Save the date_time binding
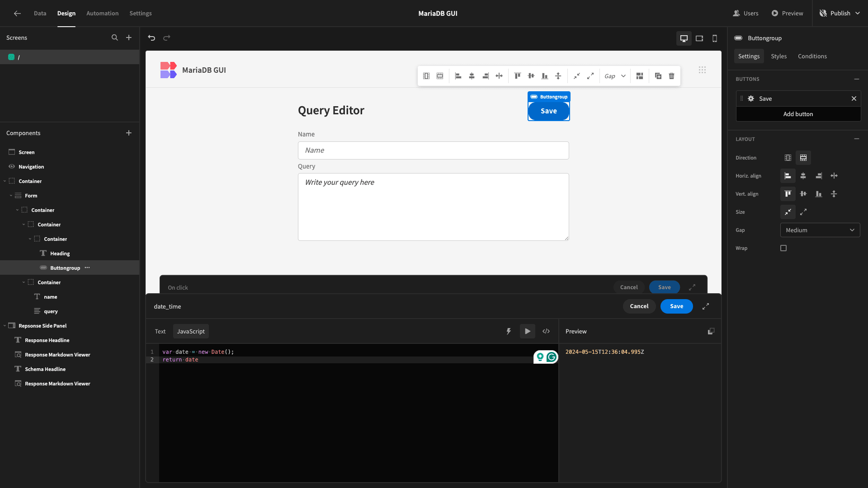868x488 pixels. (x=677, y=306)
